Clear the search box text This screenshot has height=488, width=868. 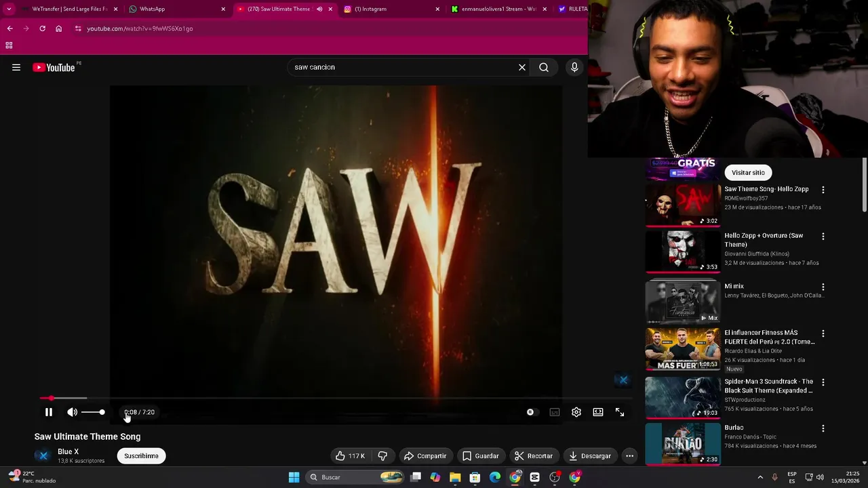pos(522,67)
